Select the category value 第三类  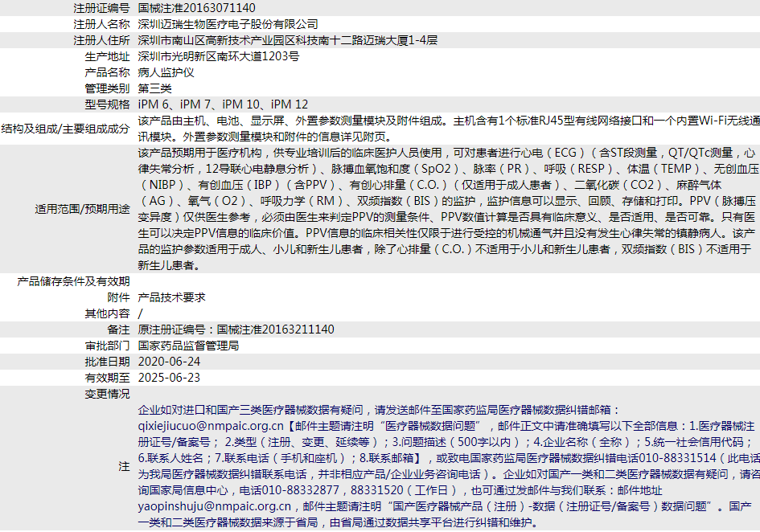click(x=155, y=88)
